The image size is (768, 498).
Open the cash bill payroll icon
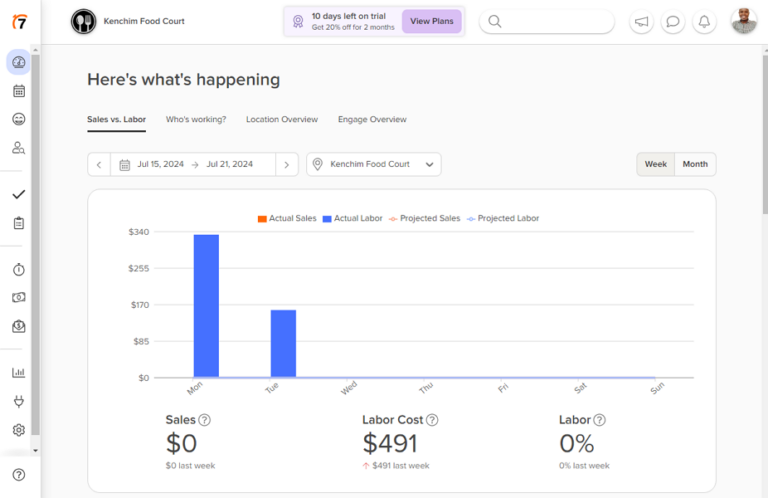pyautogui.click(x=19, y=297)
